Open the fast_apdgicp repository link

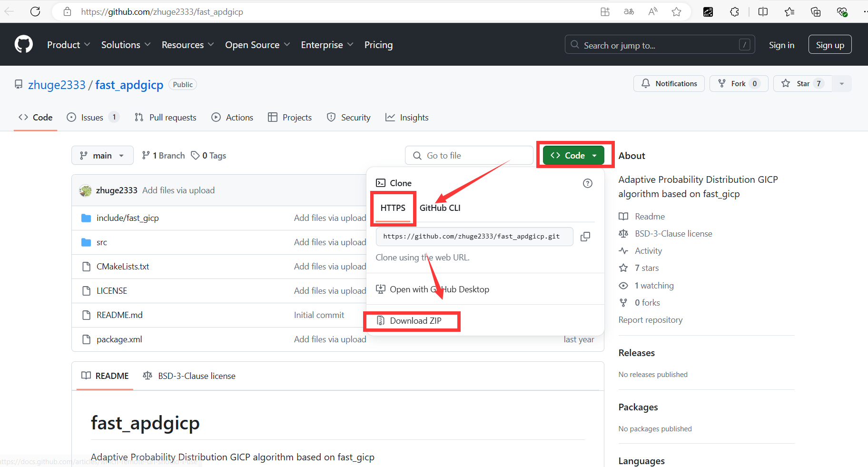[129, 85]
